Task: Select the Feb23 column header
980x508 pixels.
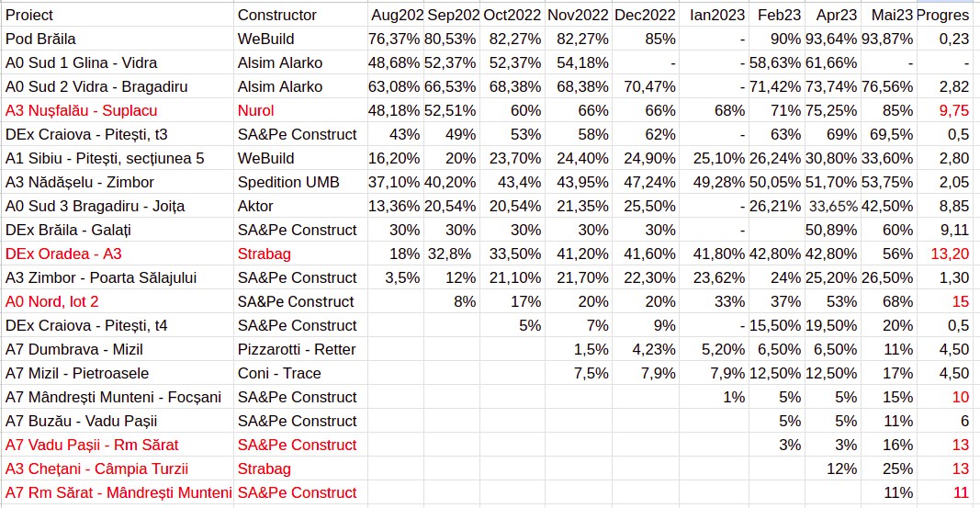Action: click(779, 15)
